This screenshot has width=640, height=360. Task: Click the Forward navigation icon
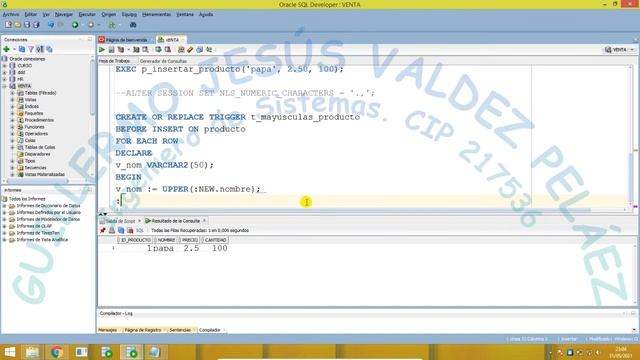[91, 25]
